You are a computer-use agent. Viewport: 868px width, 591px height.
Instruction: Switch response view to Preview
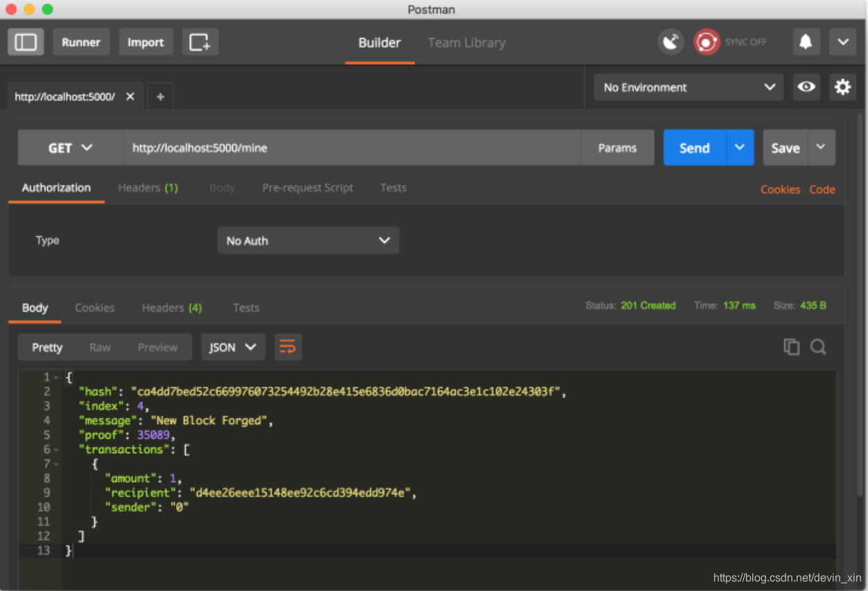pyautogui.click(x=157, y=347)
